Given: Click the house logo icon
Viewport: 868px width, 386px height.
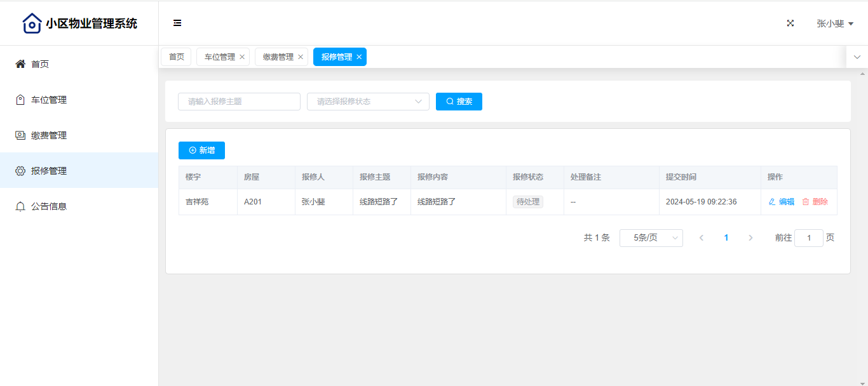Looking at the screenshot, I should tap(32, 23).
